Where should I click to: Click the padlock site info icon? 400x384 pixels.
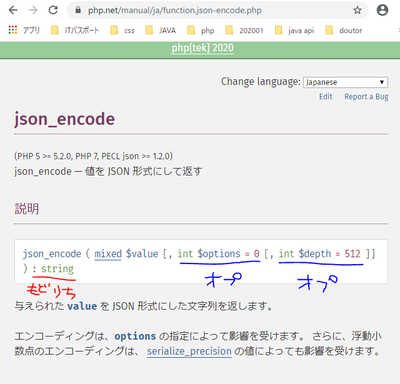(78, 10)
